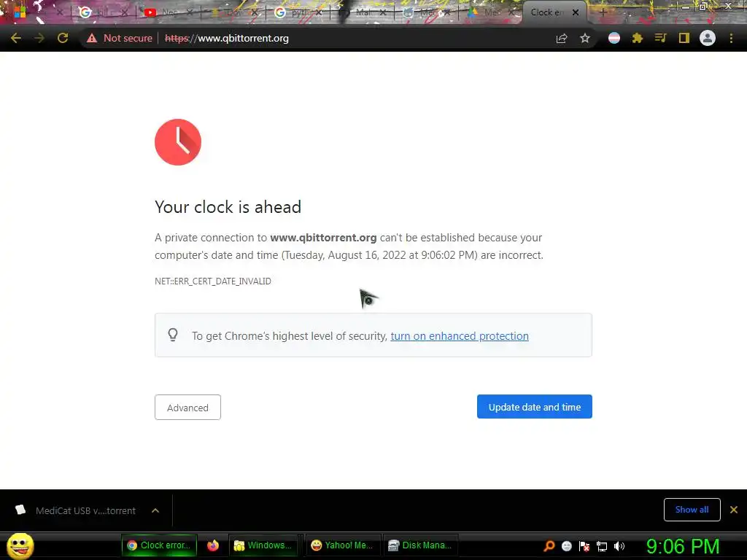Screen dimensions: 747x560
Task: Open the Extensions puzzle menu
Action: pyautogui.click(x=638, y=38)
